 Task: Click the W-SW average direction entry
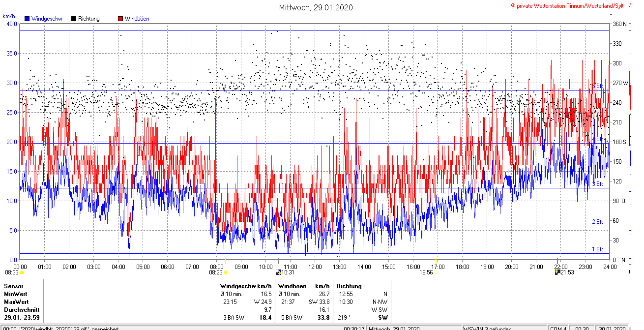(x=380, y=310)
